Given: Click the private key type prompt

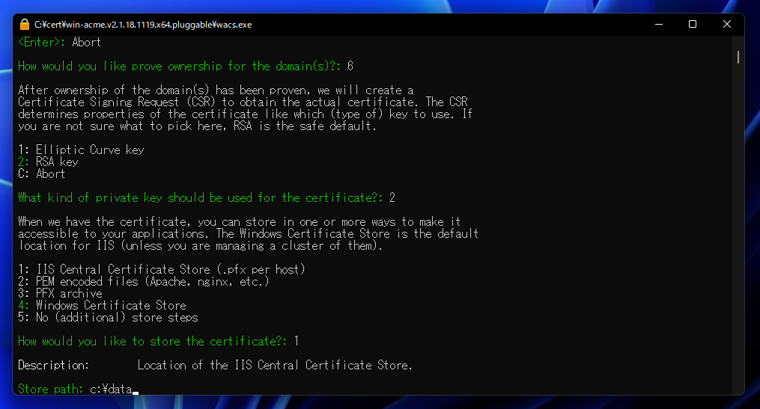Looking at the screenshot, I should (x=206, y=198).
